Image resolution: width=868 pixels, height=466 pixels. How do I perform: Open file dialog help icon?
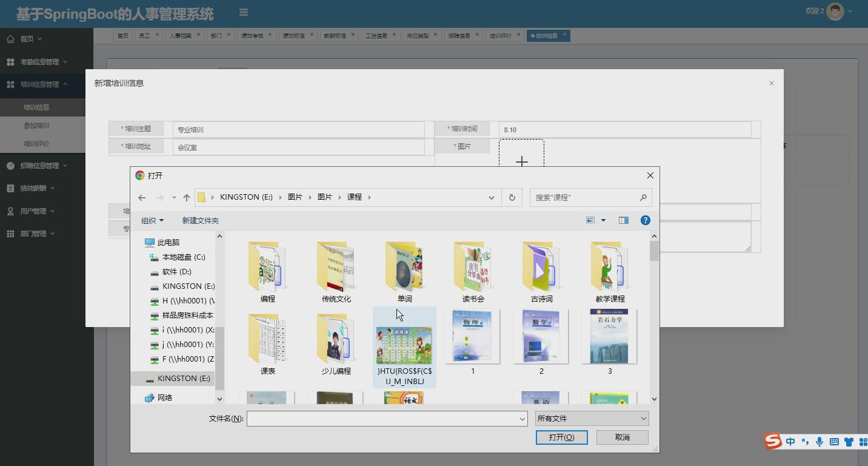pyautogui.click(x=645, y=220)
